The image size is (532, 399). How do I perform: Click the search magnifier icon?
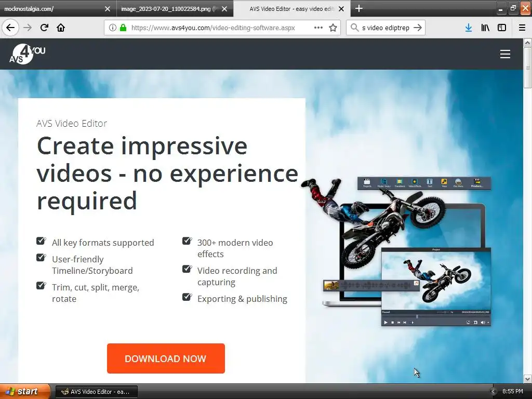pyautogui.click(x=354, y=28)
